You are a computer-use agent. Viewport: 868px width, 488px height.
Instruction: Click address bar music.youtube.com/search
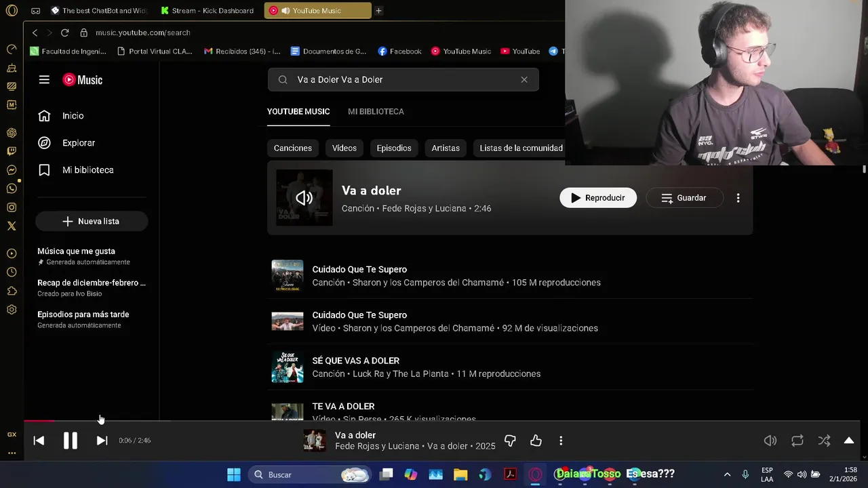pyautogui.click(x=142, y=33)
